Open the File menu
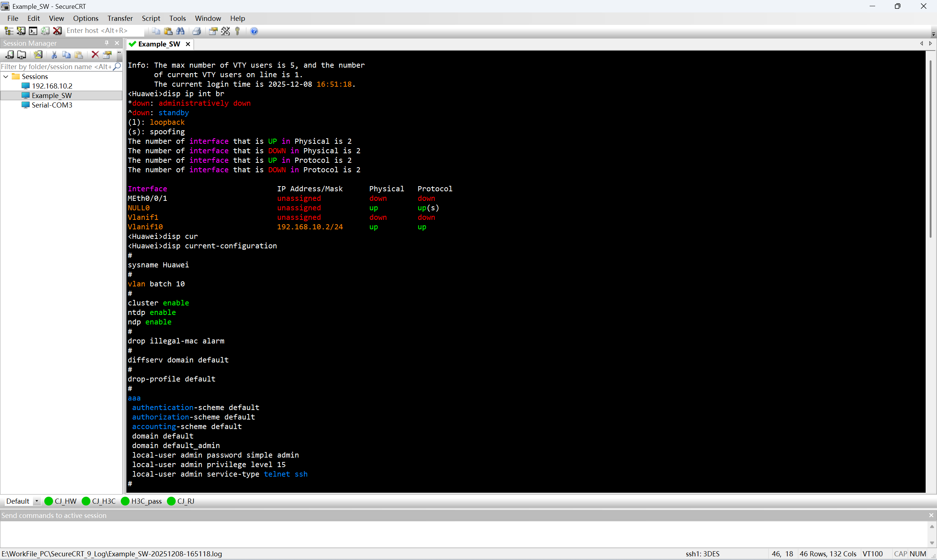The width and height of the screenshot is (937, 560). coord(13,18)
